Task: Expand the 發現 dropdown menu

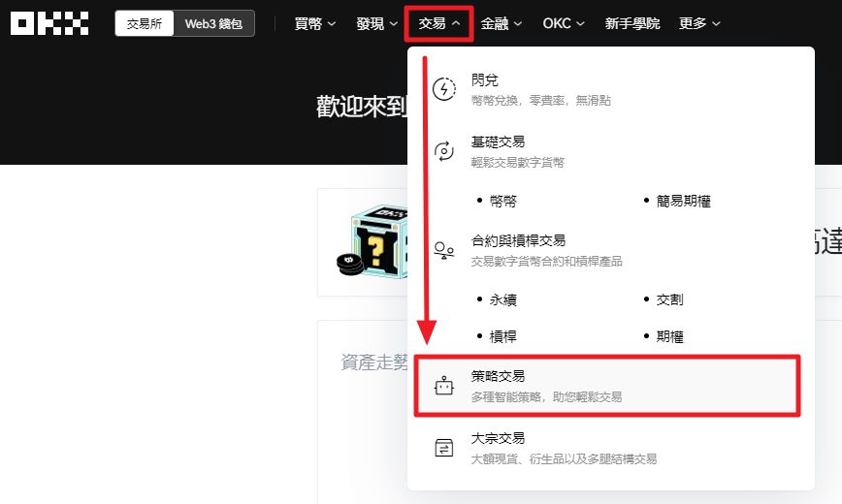Action: tap(377, 23)
